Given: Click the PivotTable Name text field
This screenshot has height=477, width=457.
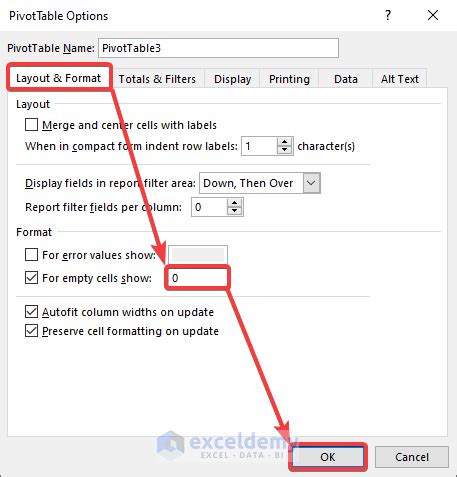Looking at the screenshot, I should pos(219,48).
